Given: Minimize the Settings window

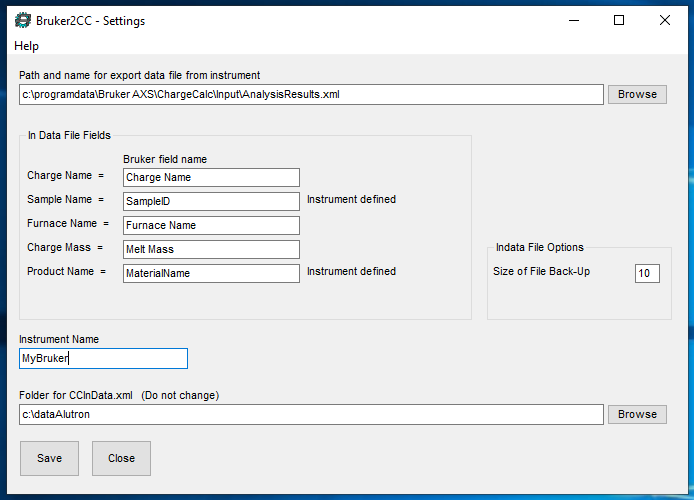Looking at the screenshot, I should click(574, 20).
